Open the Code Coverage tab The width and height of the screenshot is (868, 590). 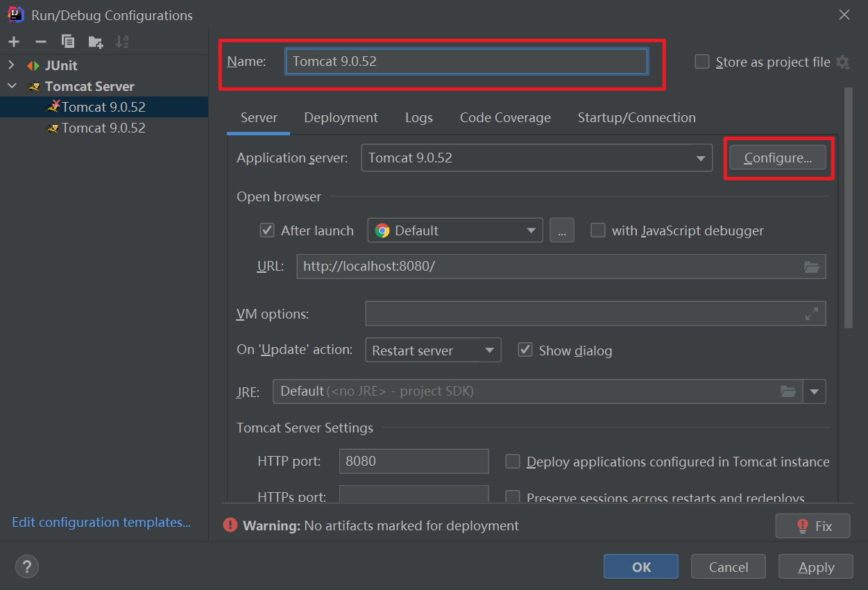click(x=505, y=118)
